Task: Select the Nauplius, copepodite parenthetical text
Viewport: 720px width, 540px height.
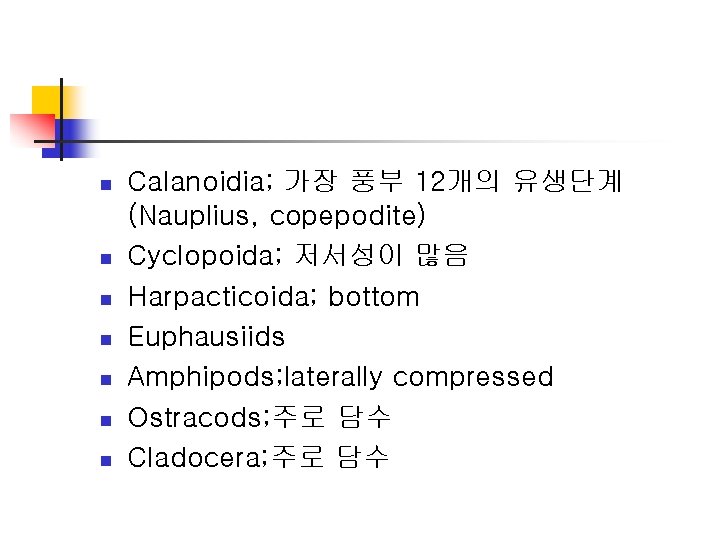Action: point(277,215)
